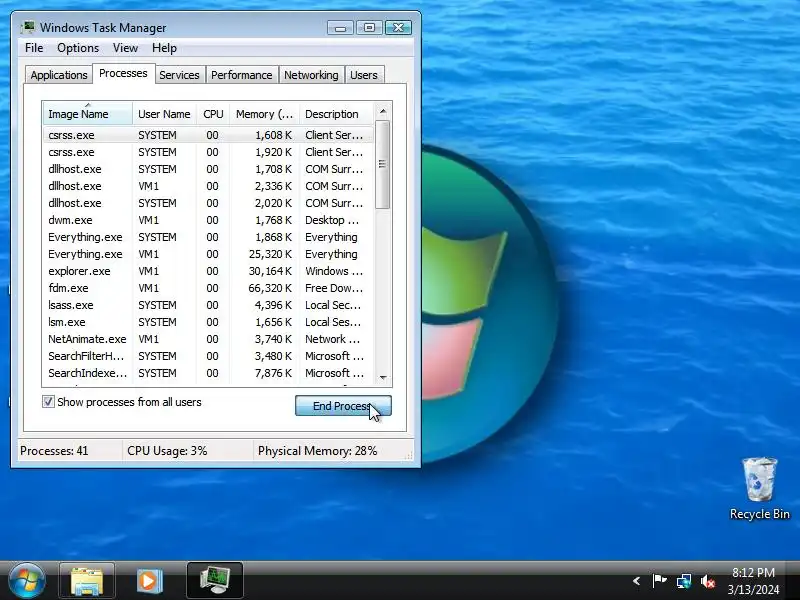Select the explorer.exe process
Screen dimensions: 800x600
208,271
